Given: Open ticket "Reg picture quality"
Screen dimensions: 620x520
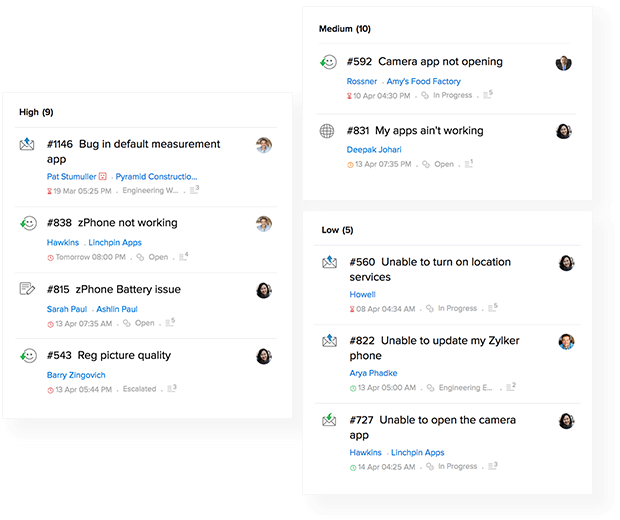Looking at the screenshot, I should (109, 355).
